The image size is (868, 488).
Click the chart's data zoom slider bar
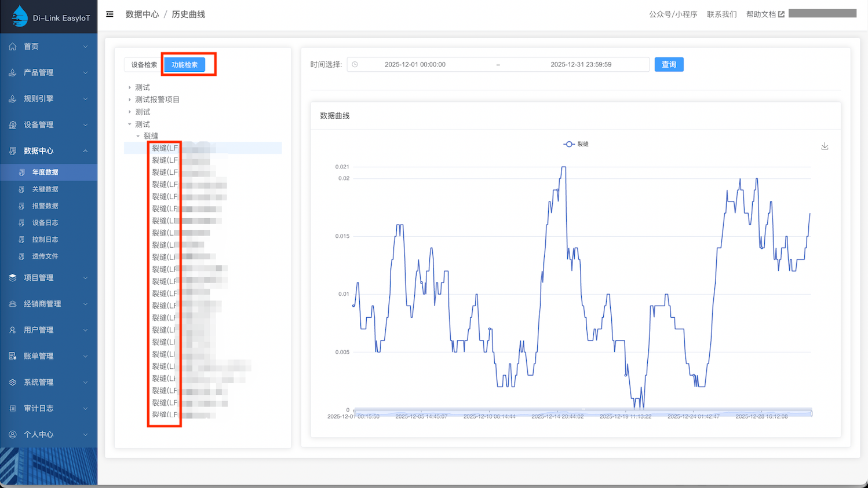click(582, 413)
